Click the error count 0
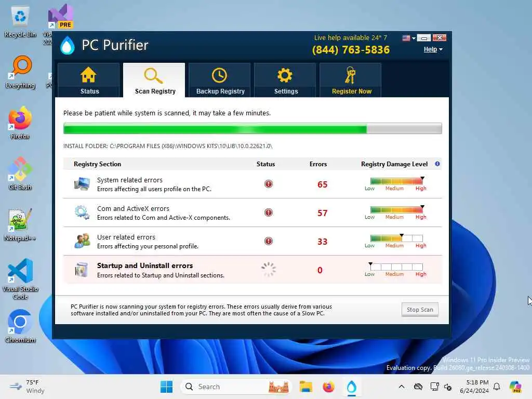The image size is (532, 399). pos(320,270)
